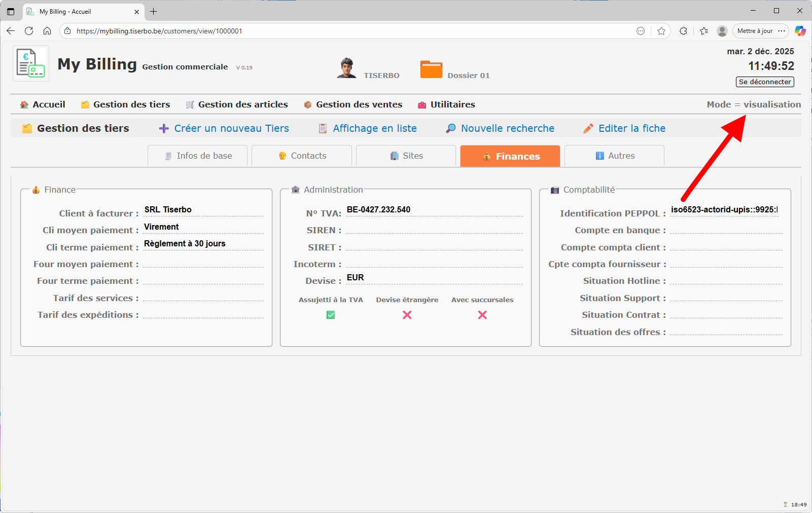This screenshot has width=812, height=513.
Task: Click the TISERBO user avatar icon
Action: 346,68
